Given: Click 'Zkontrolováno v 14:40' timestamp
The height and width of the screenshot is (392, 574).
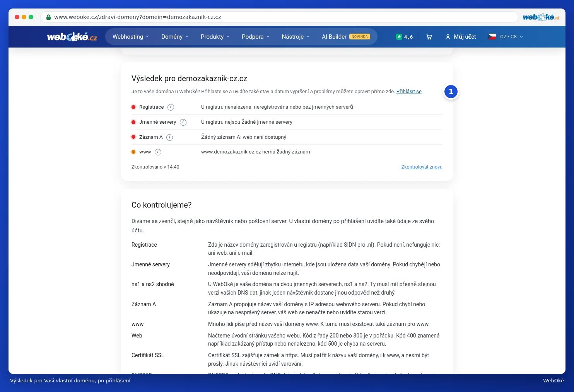Looking at the screenshot, I should [155, 167].
